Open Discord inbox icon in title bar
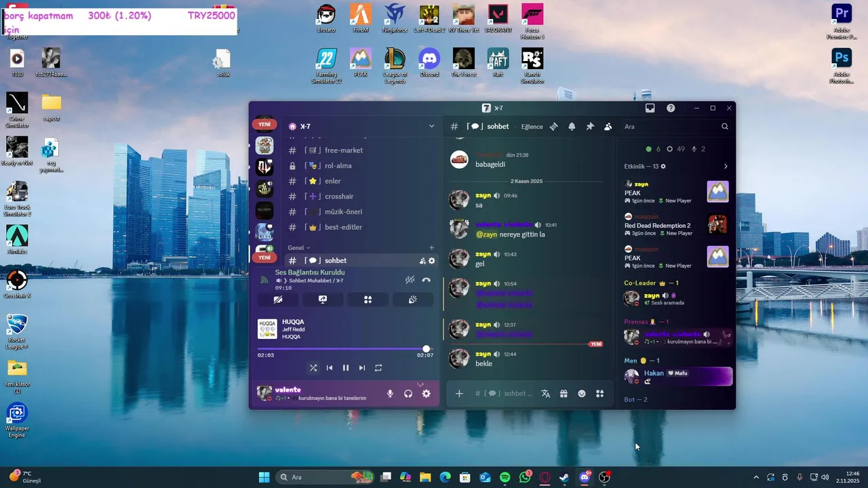Image resolution: width=868 pixels, height=488 pixels. (x=650, y=108)
